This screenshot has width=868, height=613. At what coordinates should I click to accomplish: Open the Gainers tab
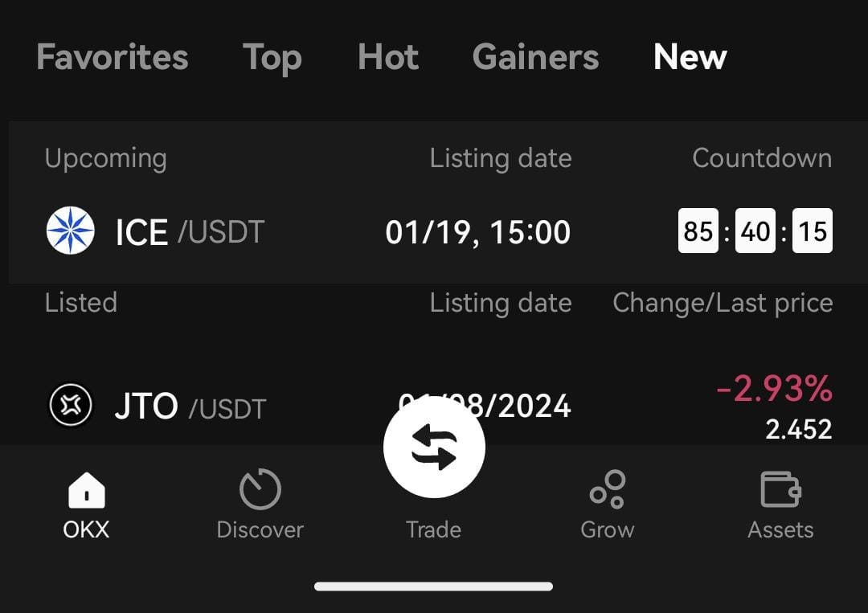[x=535, y=57]
